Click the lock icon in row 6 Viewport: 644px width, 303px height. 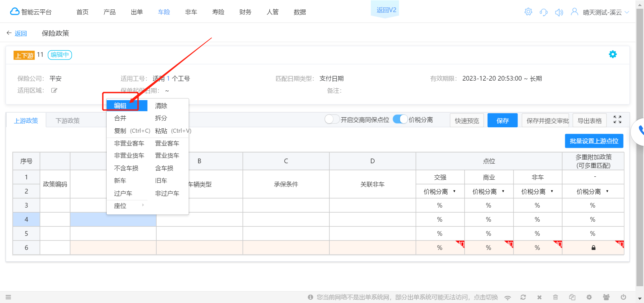coord(593,248)
